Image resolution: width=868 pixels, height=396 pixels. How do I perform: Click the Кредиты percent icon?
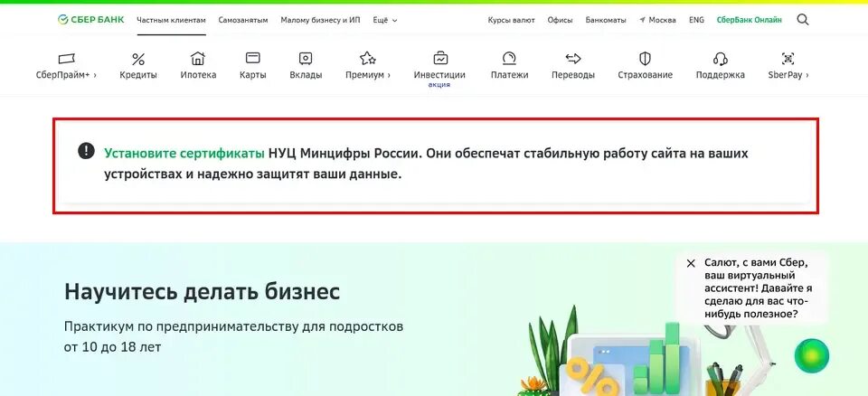[x=138, y=59]
